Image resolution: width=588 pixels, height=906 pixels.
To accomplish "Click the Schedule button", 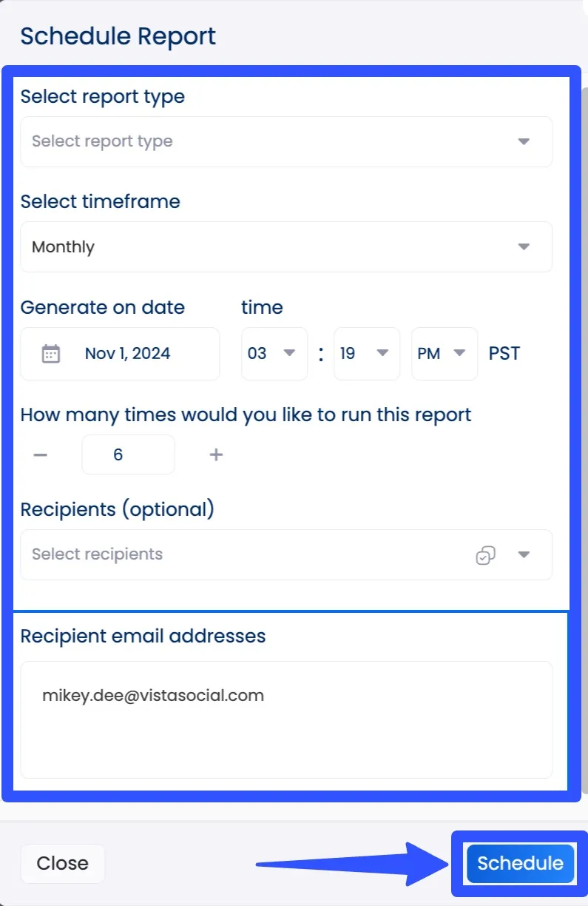I will [520, 863].
